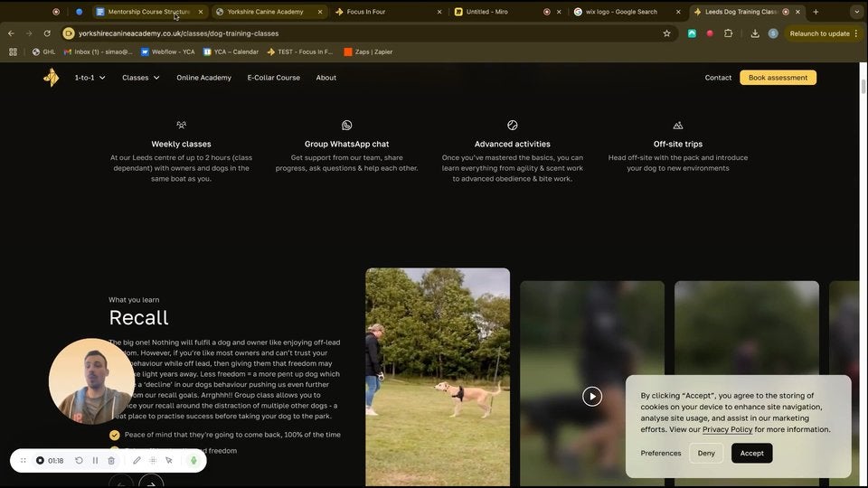Go back with the browser back arrow
The image size is (868, 488).
pyautogui.click(x=11, y=33)
